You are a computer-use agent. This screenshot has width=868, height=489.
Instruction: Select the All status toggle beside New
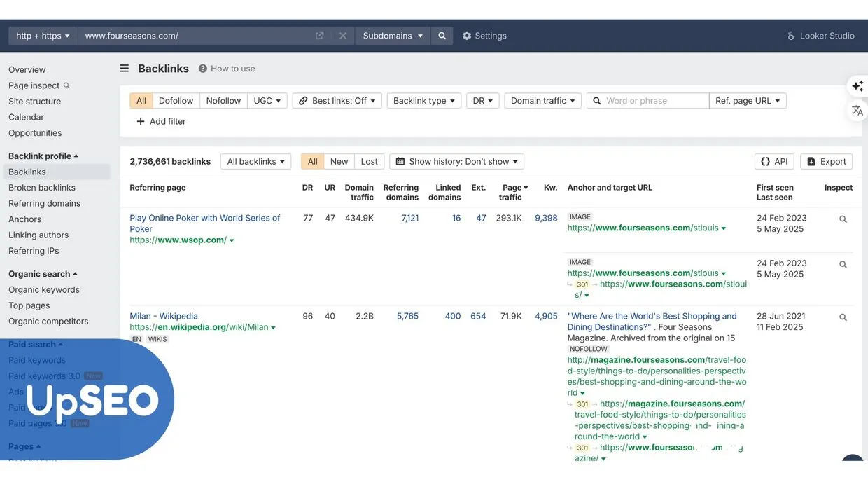(x=313, y=161)
